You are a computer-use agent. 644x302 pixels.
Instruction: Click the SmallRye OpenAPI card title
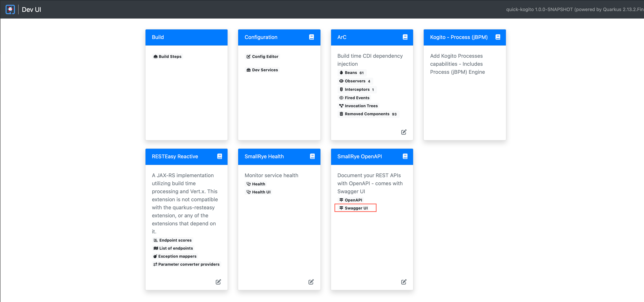pyautogui.click(x=360, y=157)
